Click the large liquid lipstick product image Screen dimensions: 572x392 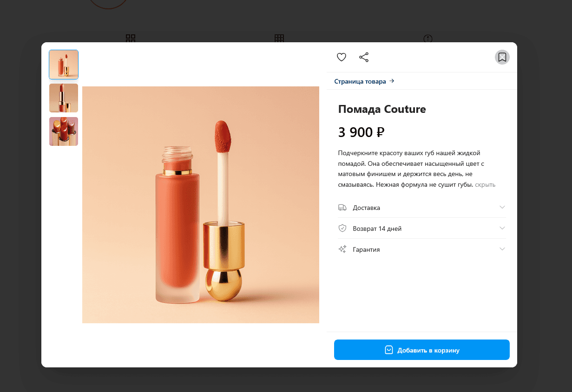(200, 204)
